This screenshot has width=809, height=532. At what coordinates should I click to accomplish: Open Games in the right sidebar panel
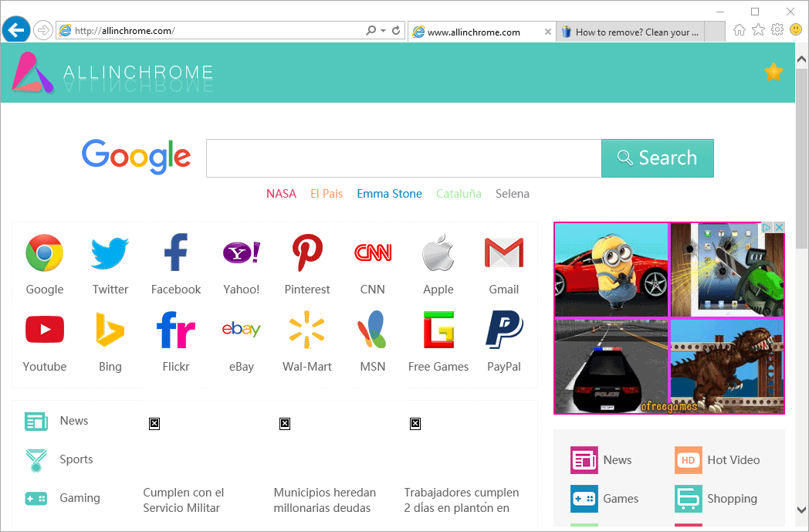604,499
